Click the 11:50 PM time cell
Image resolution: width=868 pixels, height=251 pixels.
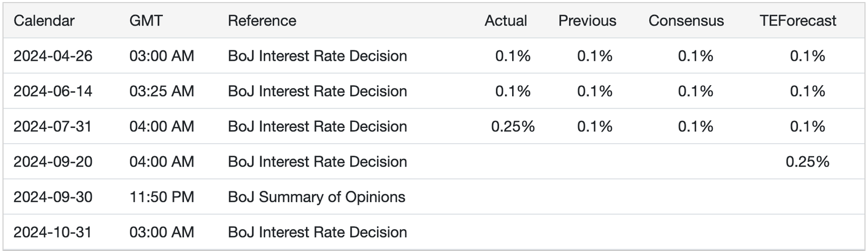pos(162,197)
